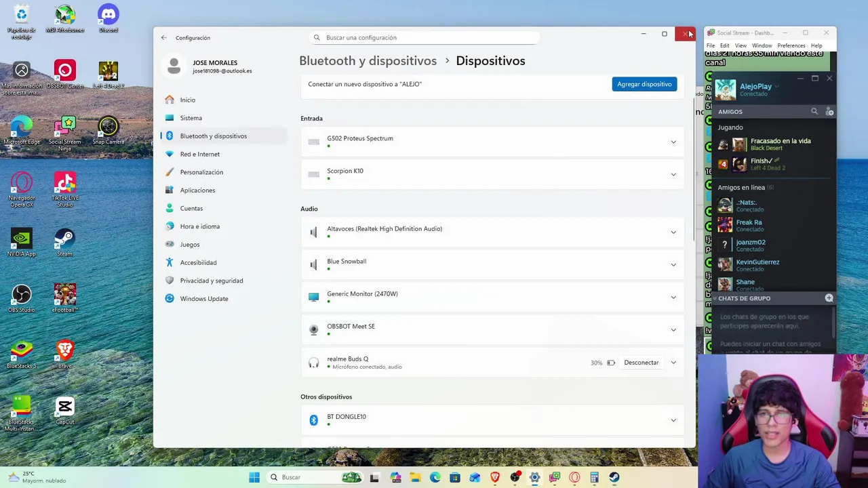Open Window menu in Social Stream
This screenshot has width=868, height=488.
[762, 45]
